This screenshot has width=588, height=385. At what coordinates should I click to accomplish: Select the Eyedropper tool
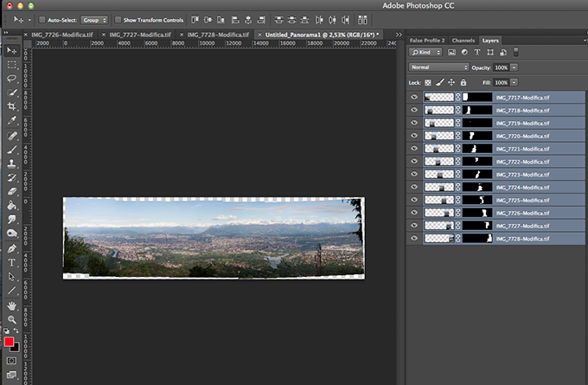point(12,120)
